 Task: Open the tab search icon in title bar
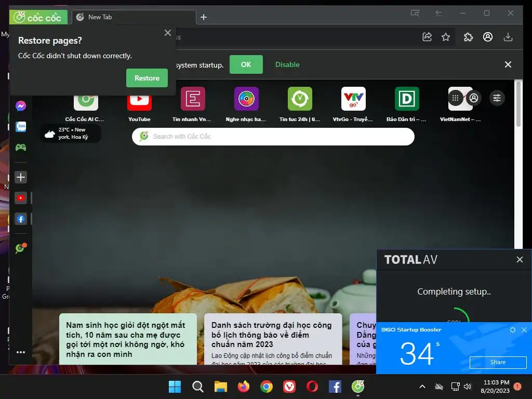pos(415,13)
